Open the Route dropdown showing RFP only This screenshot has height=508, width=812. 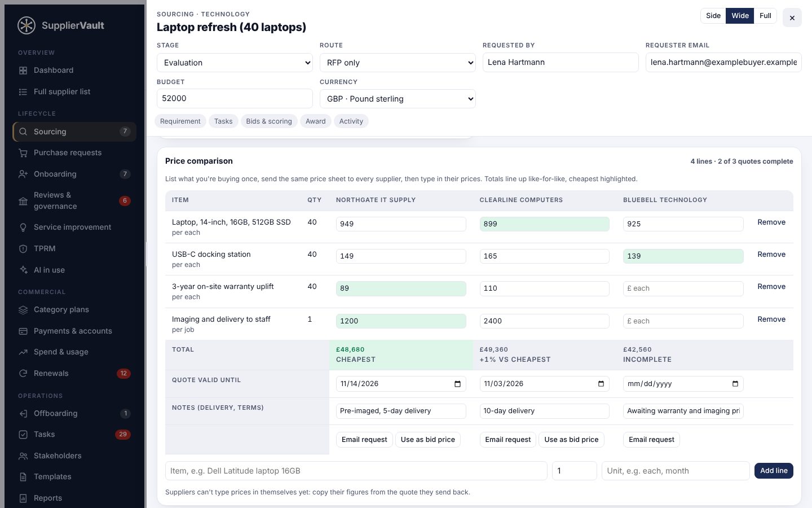[x=398, y=63]
